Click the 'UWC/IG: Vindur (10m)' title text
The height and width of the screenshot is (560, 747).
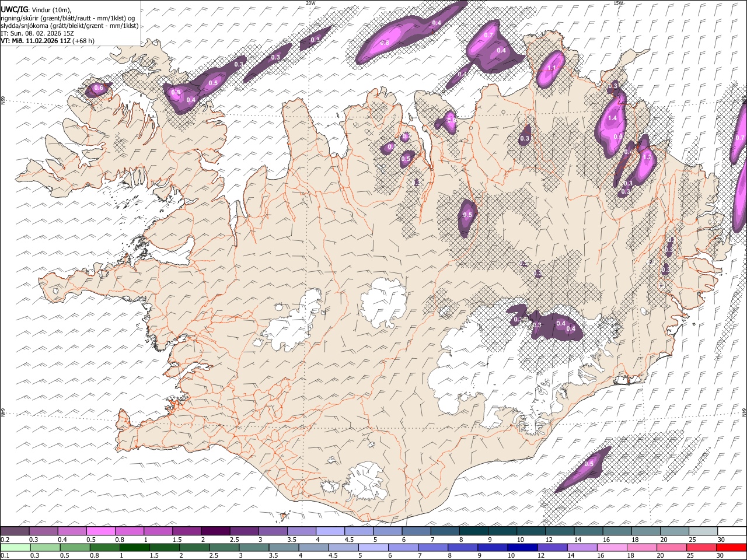point(36,10)
